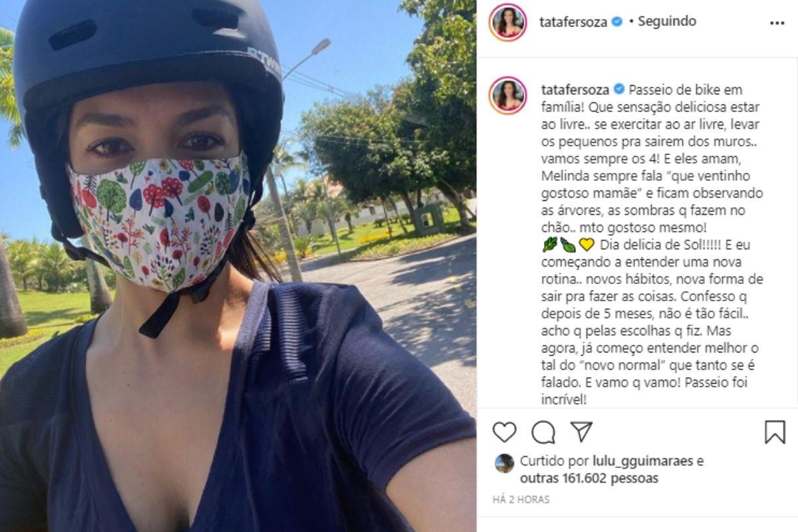The image size is (798, 532).
Task: Open the caption profile picture avatar
Action: 508,95
